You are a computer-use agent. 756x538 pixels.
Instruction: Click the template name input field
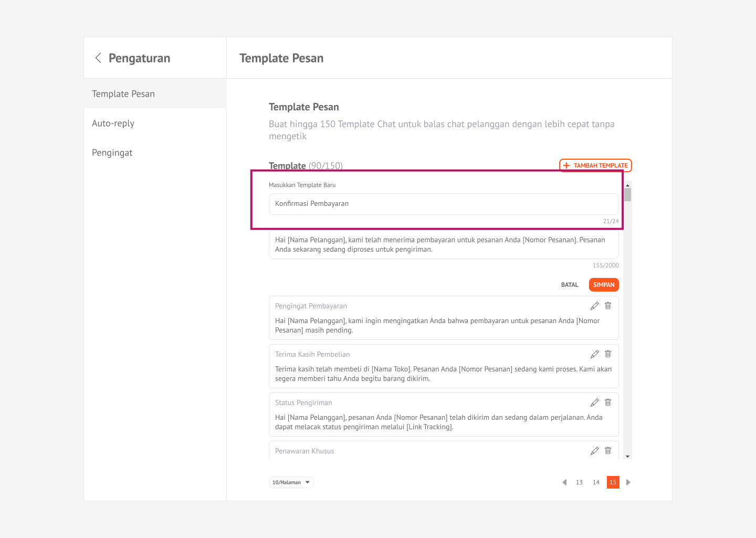pos(443,204)
